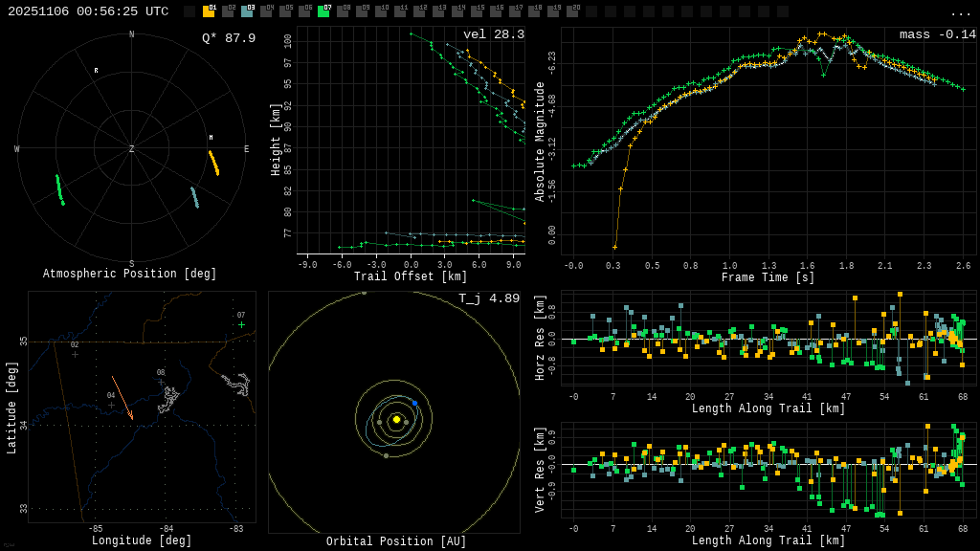Enable inactive station 02 square
Viewport: 980px width, 551px height.
click(228, 11)
